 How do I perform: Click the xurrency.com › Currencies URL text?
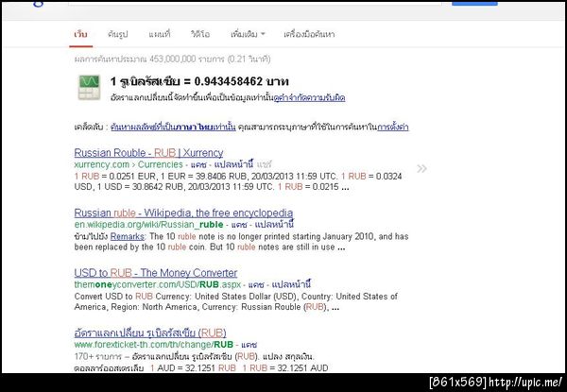coord(129,164)
